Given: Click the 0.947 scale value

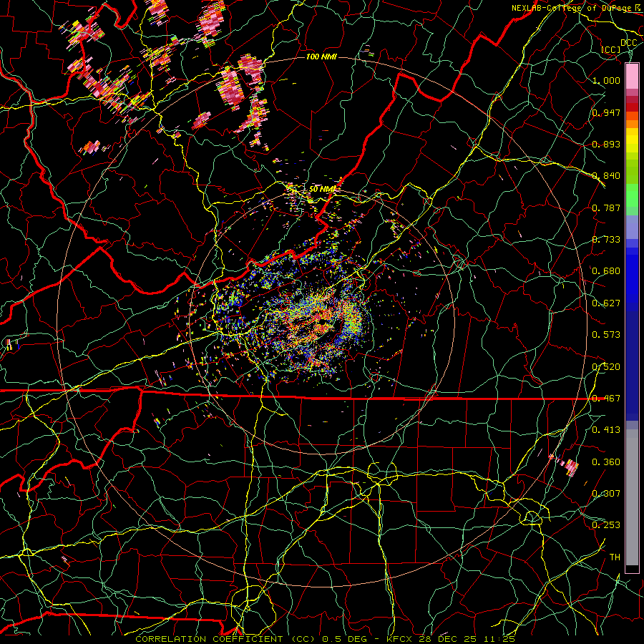Looking at the screenshot, I should click(606, 112).
